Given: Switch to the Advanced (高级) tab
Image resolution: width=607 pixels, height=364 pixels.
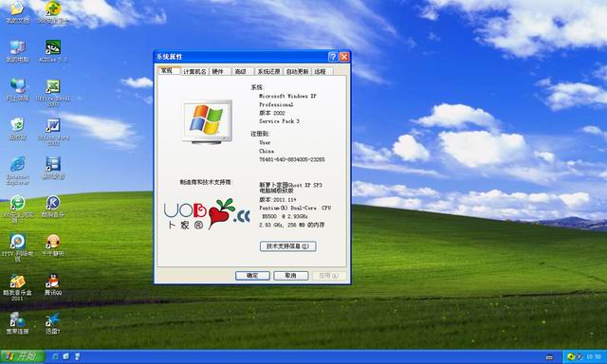Looking at the screenshot, I should (x=243, y=71).
